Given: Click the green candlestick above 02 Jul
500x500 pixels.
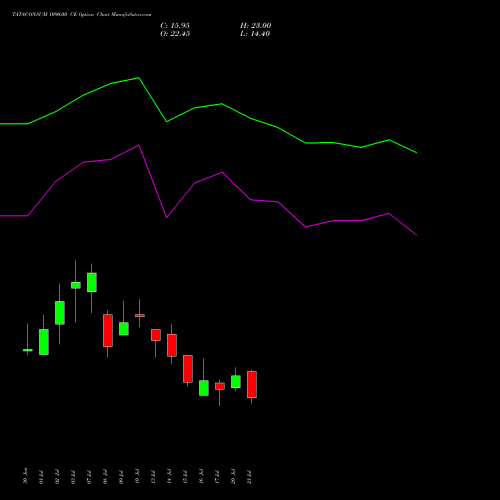Looking at the screenshot, I should [x=60, y=313].
